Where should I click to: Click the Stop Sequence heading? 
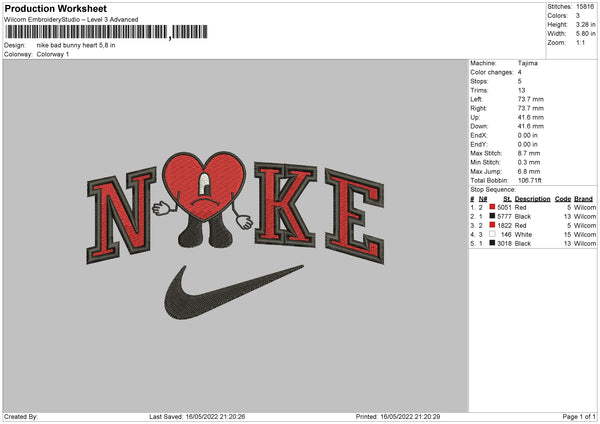493,189
